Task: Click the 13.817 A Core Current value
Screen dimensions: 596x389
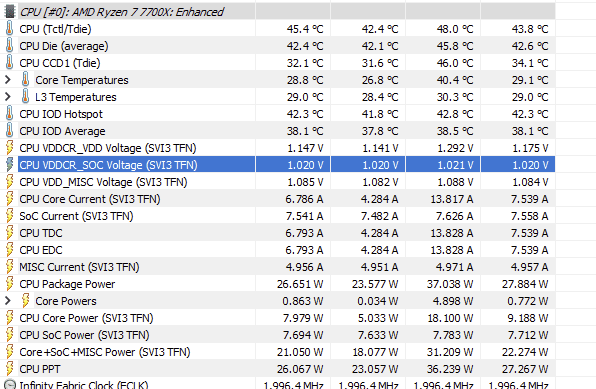Action: point(452,199)
